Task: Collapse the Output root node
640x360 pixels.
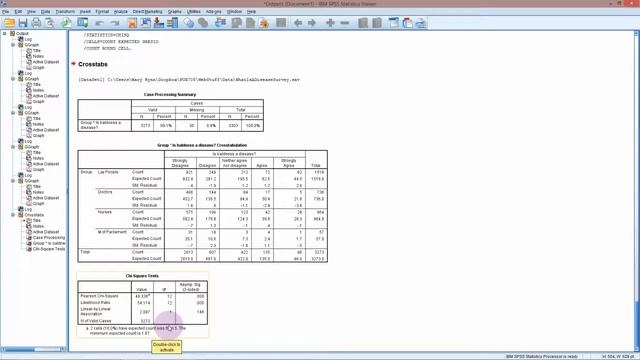Action: coord(4,33)
